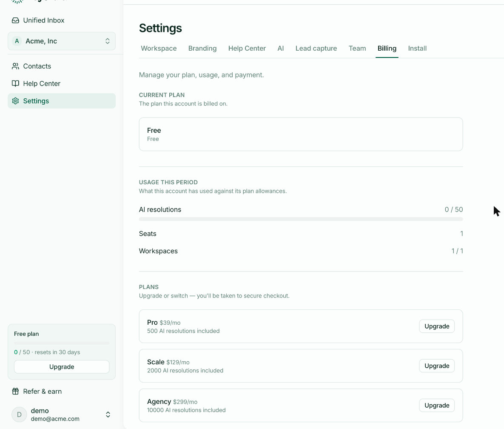Viewport: 504px width, 429px height.
Task: Open Settings in the sidebar
Action: (x=62, y=101)
